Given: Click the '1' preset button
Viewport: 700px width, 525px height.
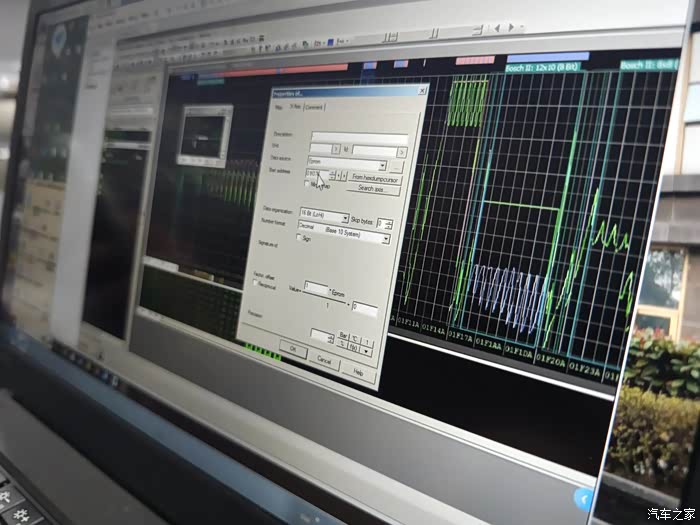Looking at the screenshot, I should pos(367,341).
